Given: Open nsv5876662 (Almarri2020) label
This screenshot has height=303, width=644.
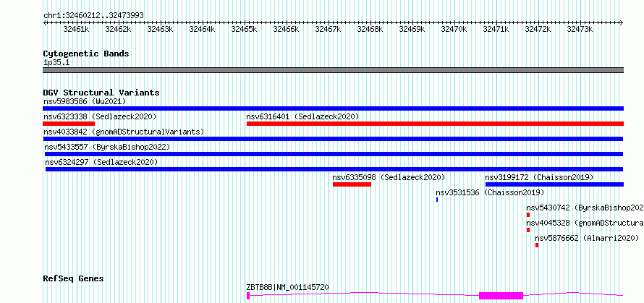Looking at the screenshot, I should coord(587,238).
